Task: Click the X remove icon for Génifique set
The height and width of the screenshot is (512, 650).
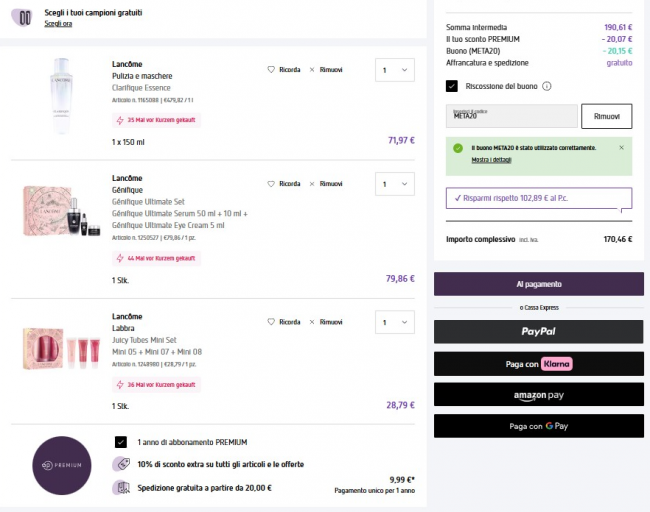Action: (x=312, y=184)
